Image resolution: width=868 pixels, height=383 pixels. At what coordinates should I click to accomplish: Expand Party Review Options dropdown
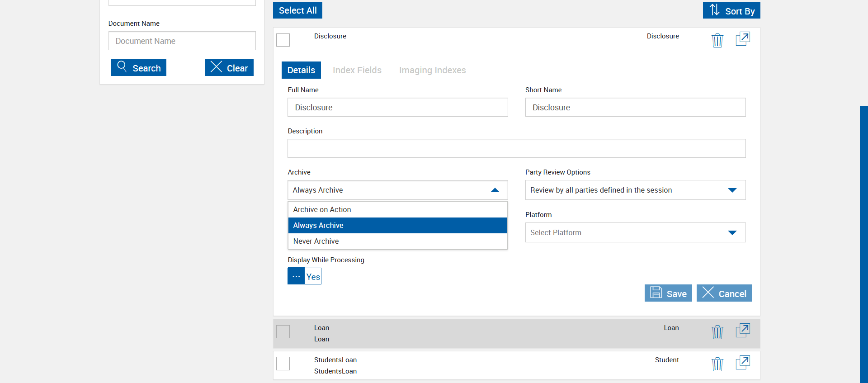(732, 190)
